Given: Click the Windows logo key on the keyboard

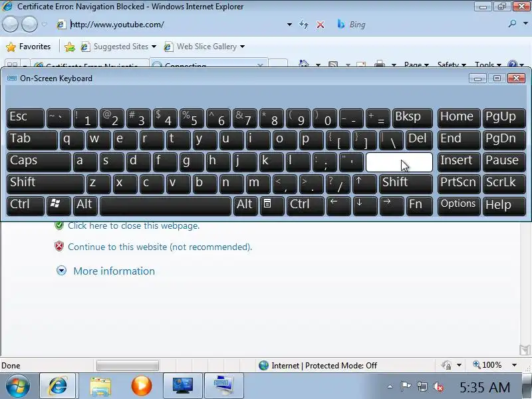Looking at the screenshot, I should [59, 205].
